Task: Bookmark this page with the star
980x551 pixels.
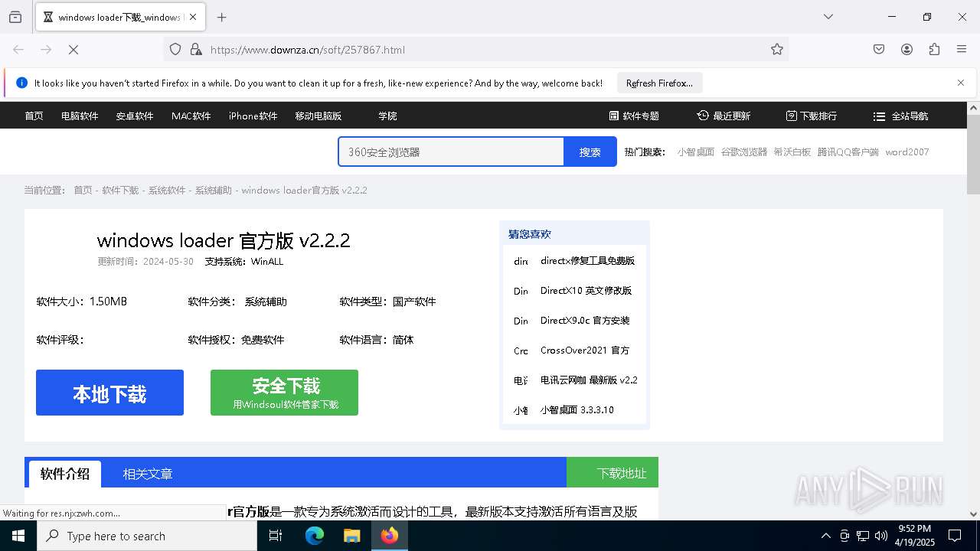Action: 777,50
